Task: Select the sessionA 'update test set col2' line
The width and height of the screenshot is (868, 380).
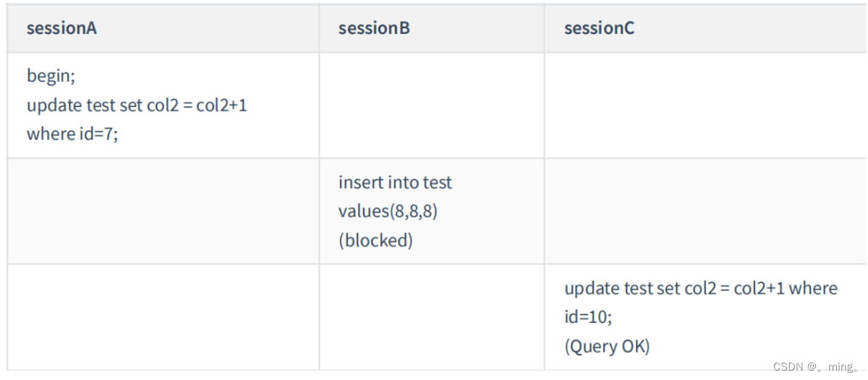Action: click(137, 105)
